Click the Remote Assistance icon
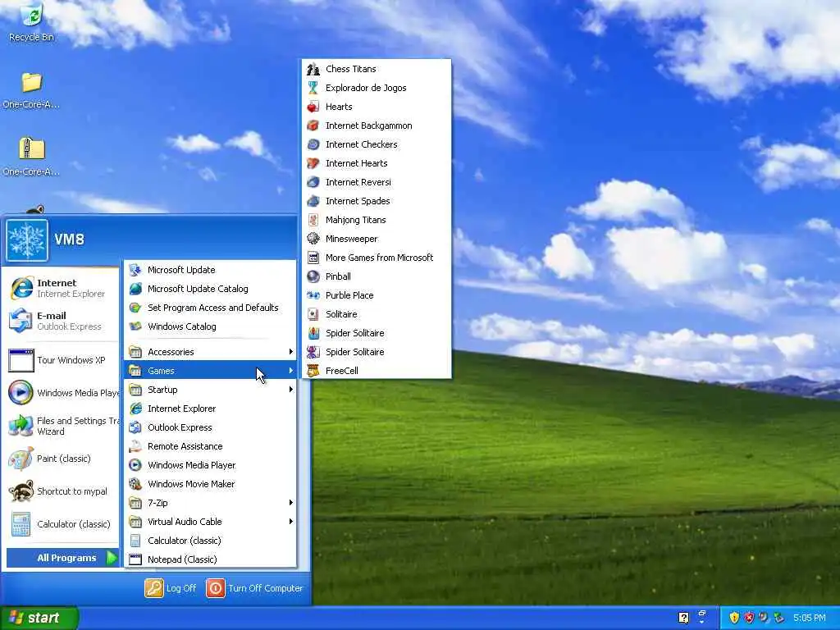840x630 pixels. 135,446
